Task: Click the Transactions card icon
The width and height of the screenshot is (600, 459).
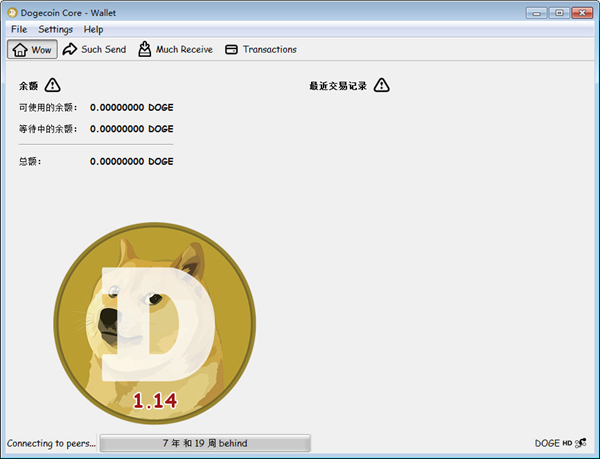Action: [232, 49]
